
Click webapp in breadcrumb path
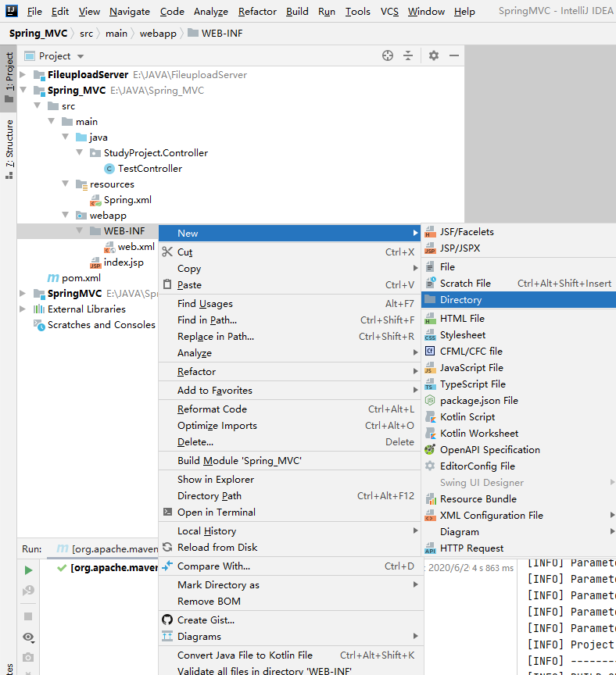point(158,33)
